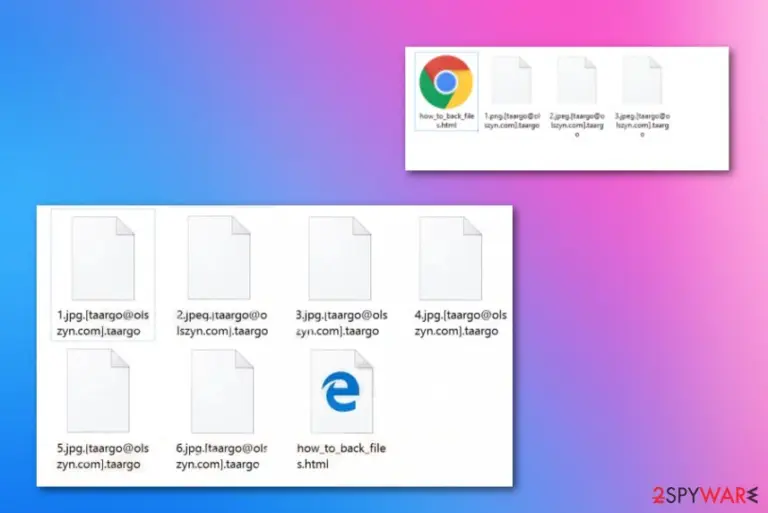
Task: Click the filename label beneath the Edge icon
Action: tap(341, 456)
